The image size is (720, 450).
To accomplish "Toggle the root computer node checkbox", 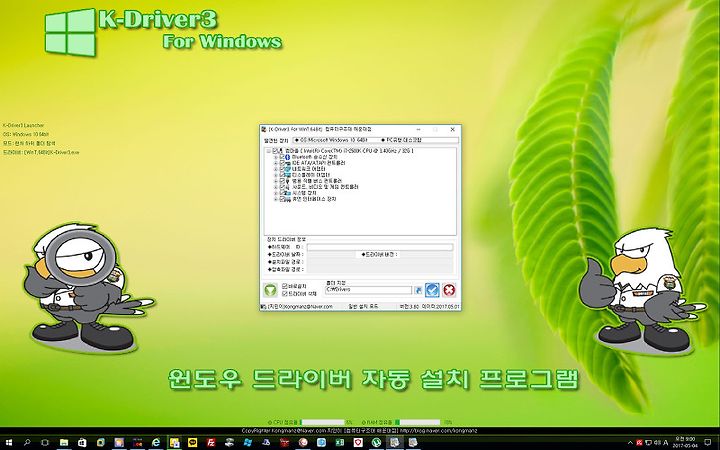I will [x=275, y=151].
